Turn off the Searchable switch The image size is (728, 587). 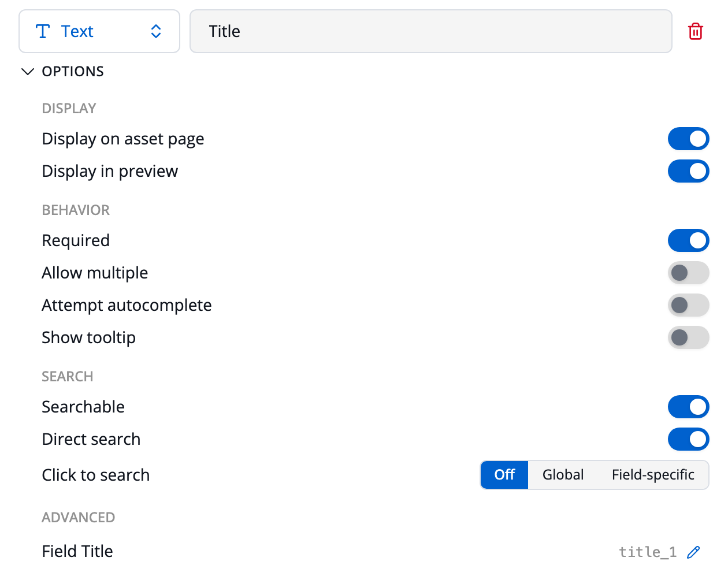pos(688,407)
